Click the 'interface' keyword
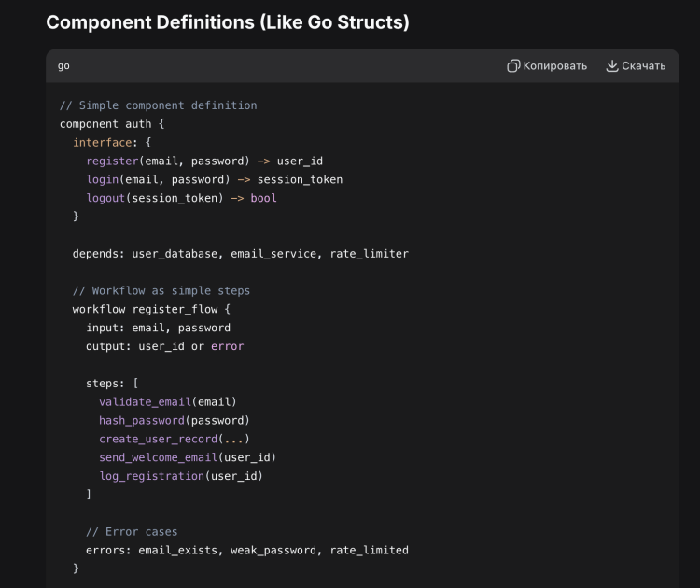This screenshot has height=588, width=700. (103, 143)
